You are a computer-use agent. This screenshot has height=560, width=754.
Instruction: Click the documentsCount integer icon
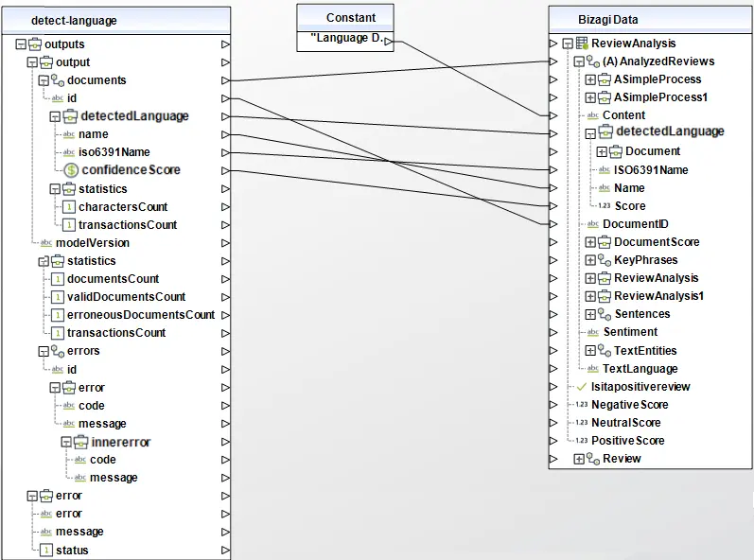58,279
